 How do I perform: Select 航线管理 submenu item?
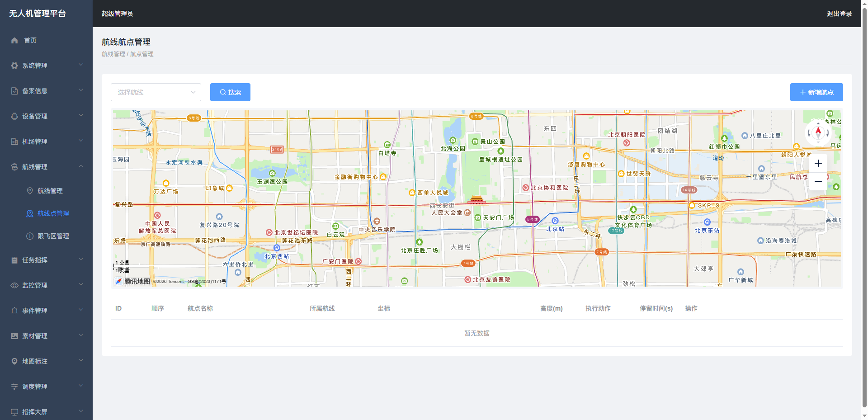[x=50, y=191]
